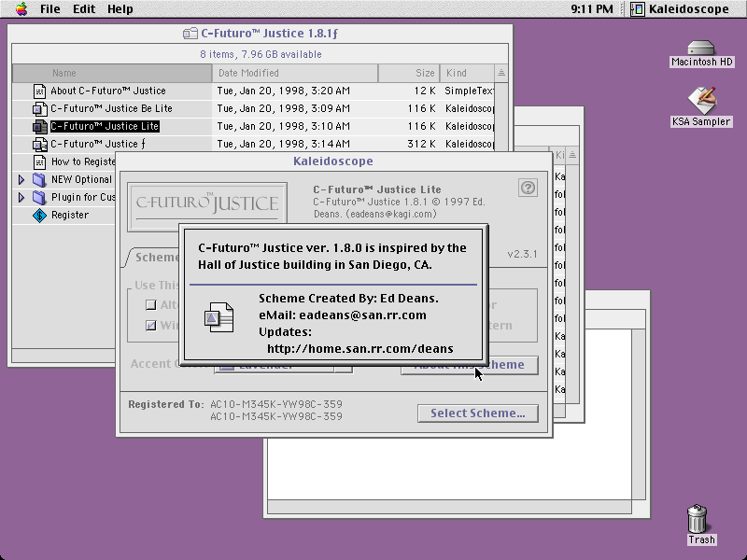Sort file list by Size column
The height and width of the screenshot is (560, 747).
pos(409,73)
